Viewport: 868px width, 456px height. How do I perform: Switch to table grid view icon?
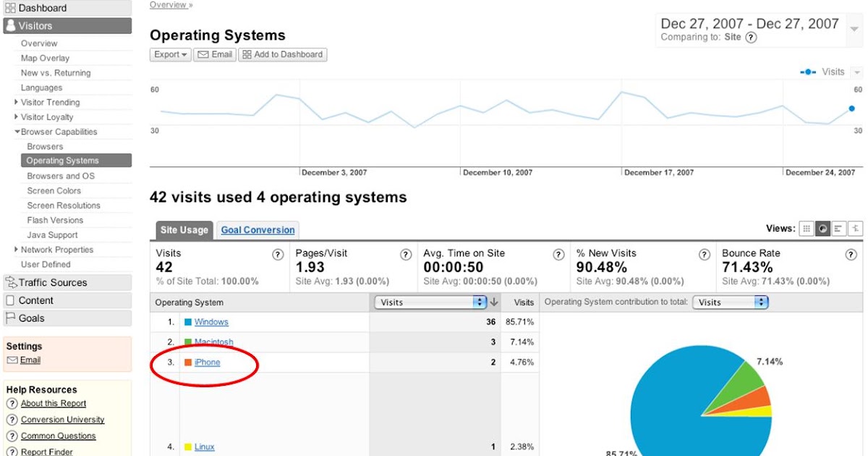[x=807, y=229]
